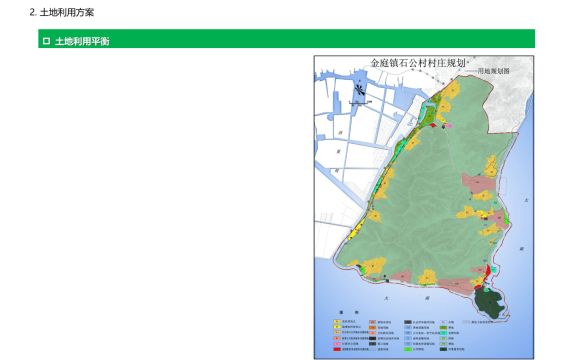
Task: Click the subtitle 用地规划图 on the map
Action: [493, 71]
